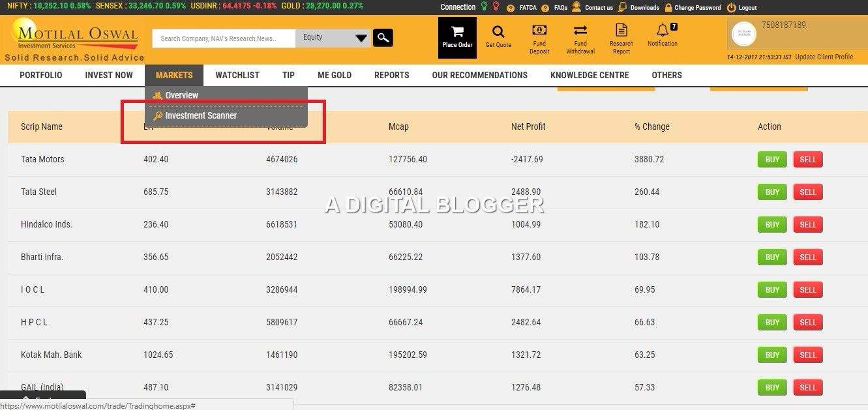Expand the Equity category dropdown
Screen dimensions: 868x410
(x=361, y=38)
